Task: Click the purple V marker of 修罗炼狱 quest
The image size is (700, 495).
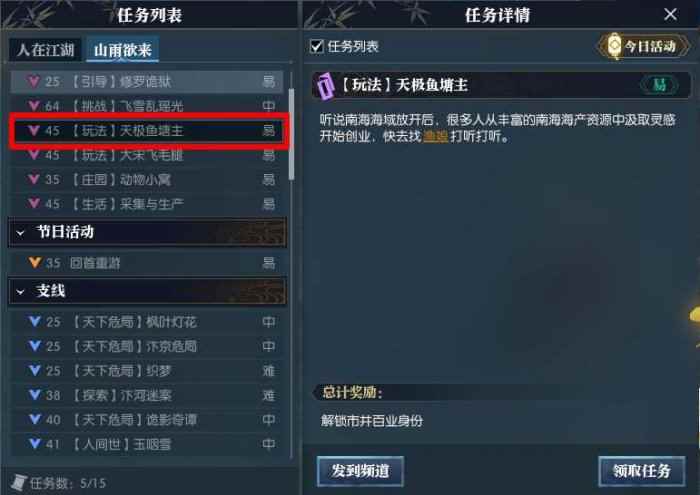Action: pyautogui.click(x=33, y=81)
